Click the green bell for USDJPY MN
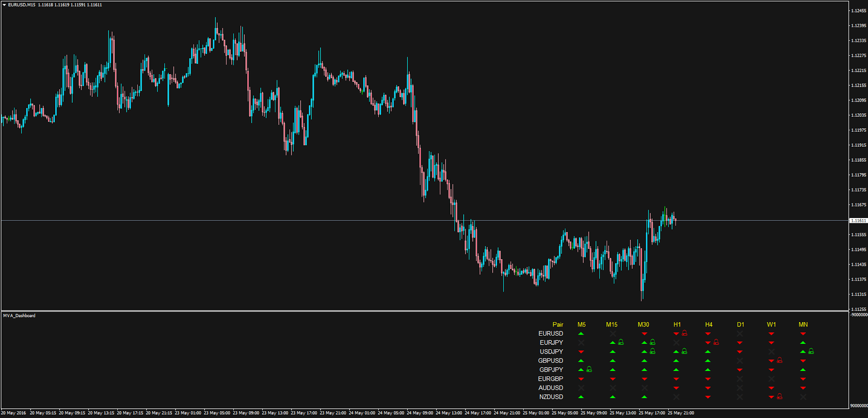This screenshot has height=418, width=868. [x=811, y=351]
